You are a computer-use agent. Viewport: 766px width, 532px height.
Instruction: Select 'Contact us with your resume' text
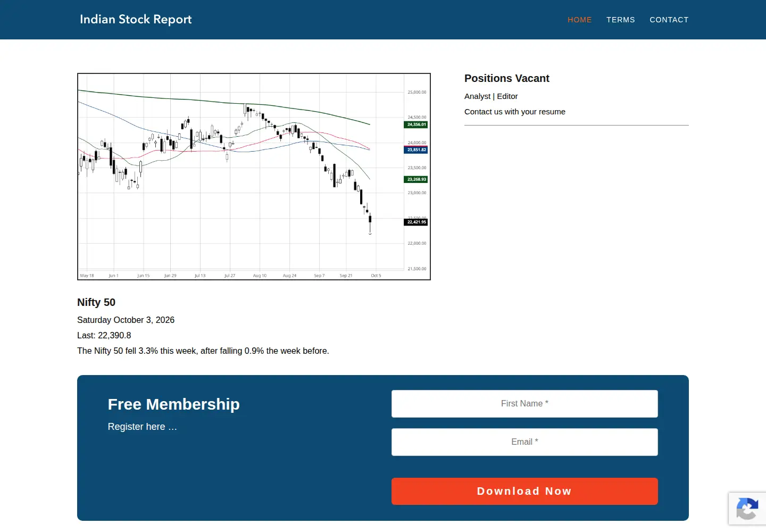click(x=515, y=112)
